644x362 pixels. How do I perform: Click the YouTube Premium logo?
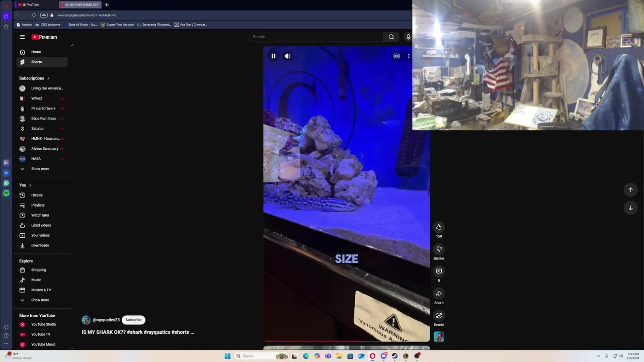point(44,37)
